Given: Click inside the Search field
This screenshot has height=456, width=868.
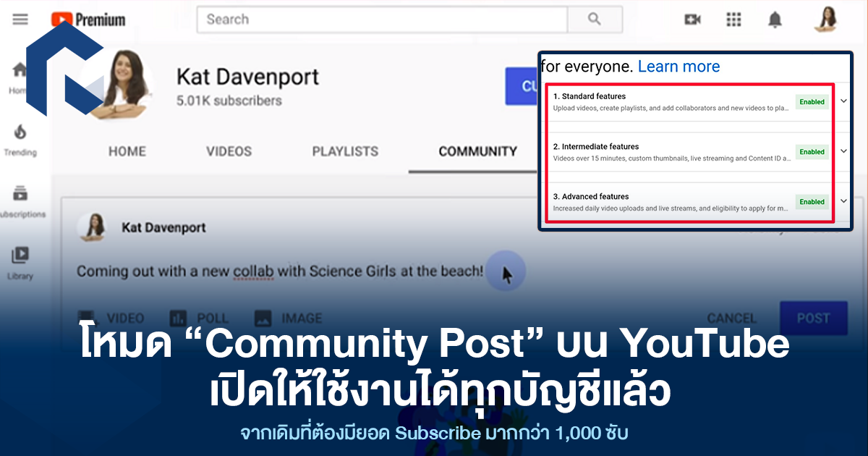Looking at the screenshot, I should click(382, 20).
